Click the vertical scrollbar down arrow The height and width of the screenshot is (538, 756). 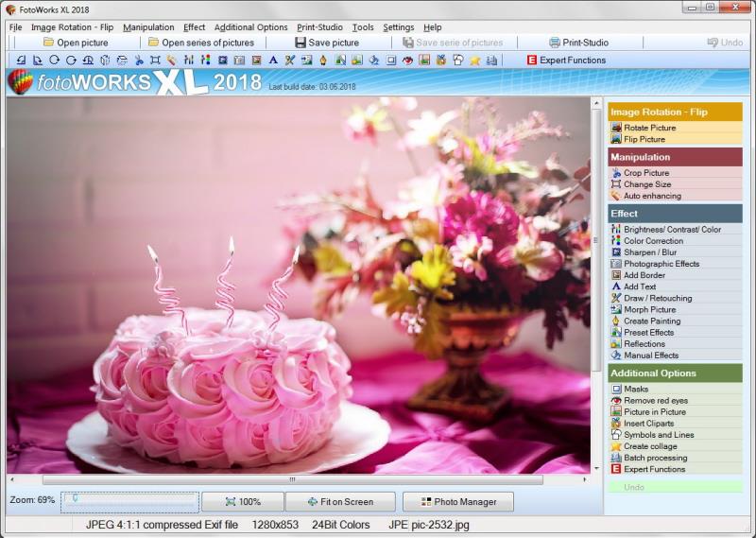(596, 468)
